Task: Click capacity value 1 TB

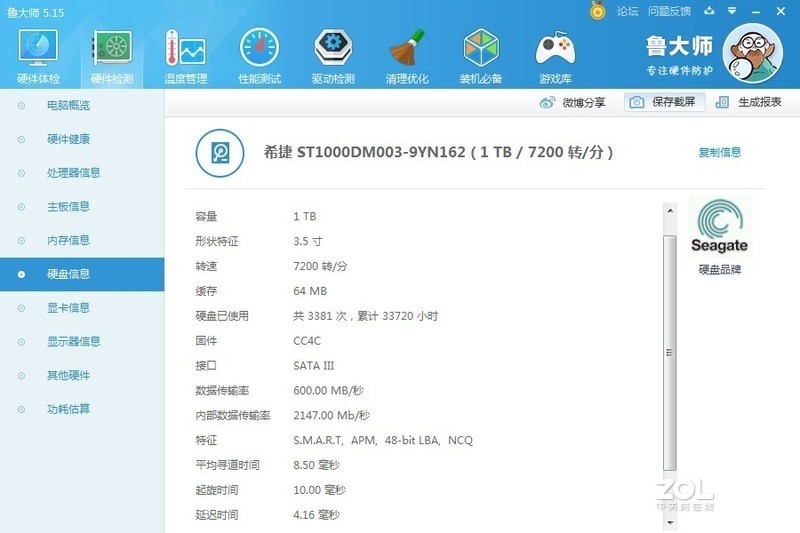Action: coord(305,216)
